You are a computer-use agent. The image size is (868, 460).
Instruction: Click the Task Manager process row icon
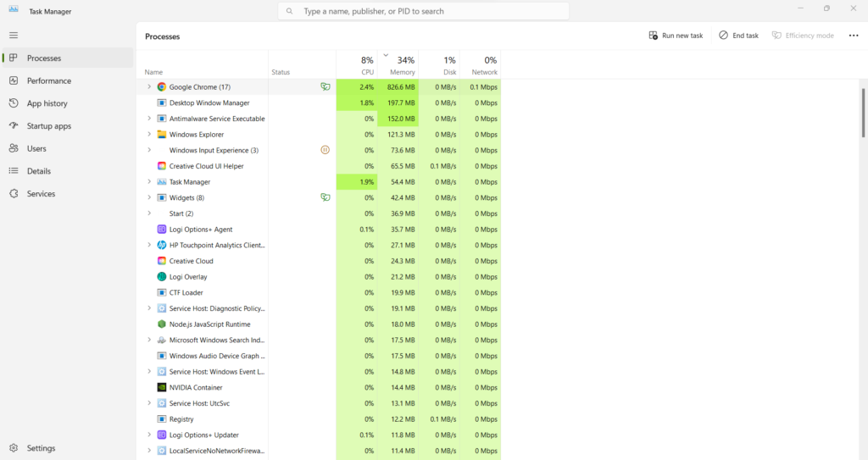[162, 182]
